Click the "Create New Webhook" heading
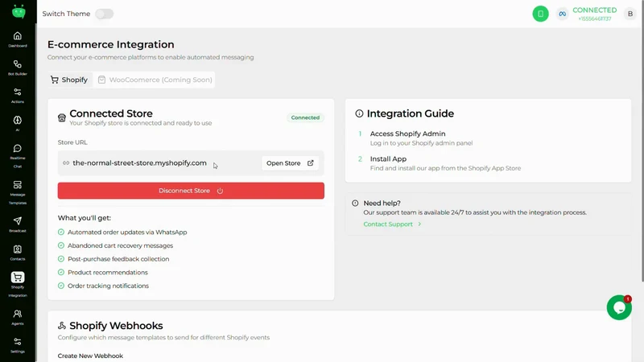 [x=90, y=356]
